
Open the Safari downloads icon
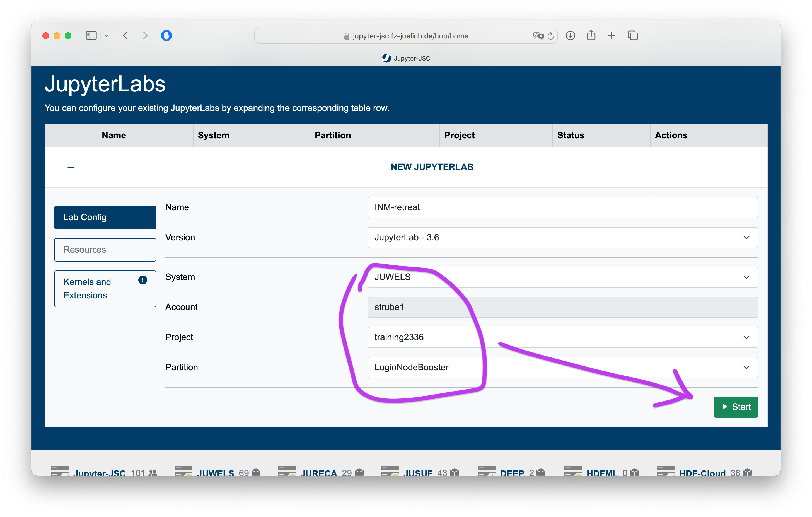[570, 35]
